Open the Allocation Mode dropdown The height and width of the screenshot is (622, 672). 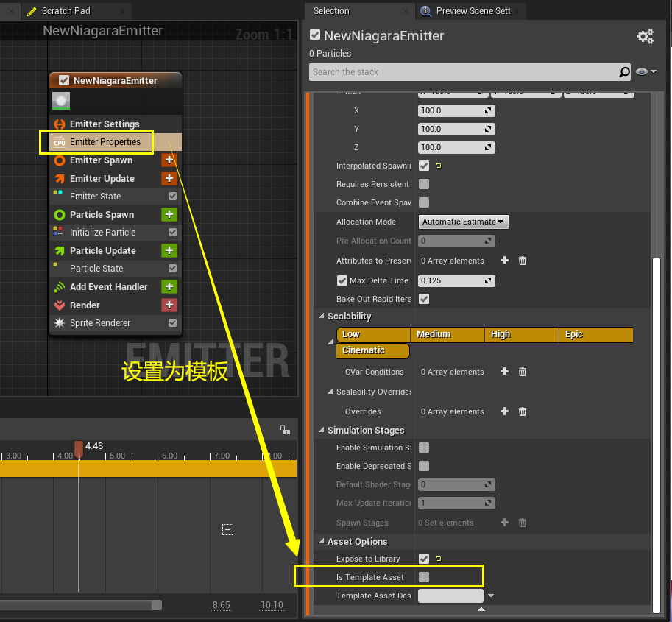click(463, 222)
